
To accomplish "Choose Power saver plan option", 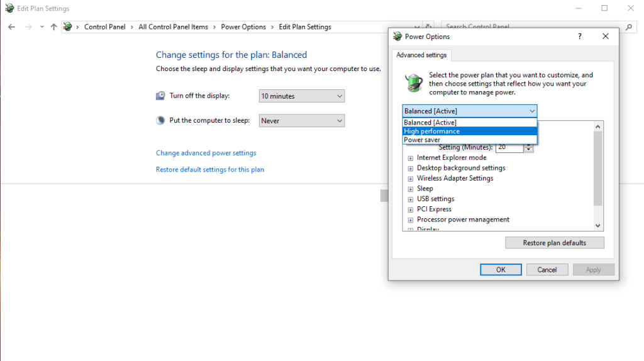I will [422, 140].
